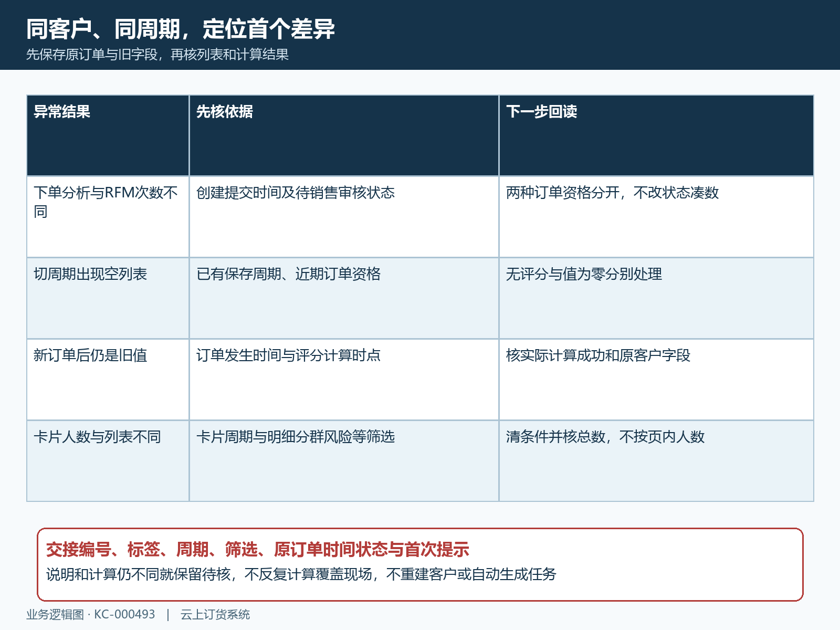This screenshot has width=840, height=630.
Task: Click the 下一步回读 column header
Action: click(x=656, y=135)
